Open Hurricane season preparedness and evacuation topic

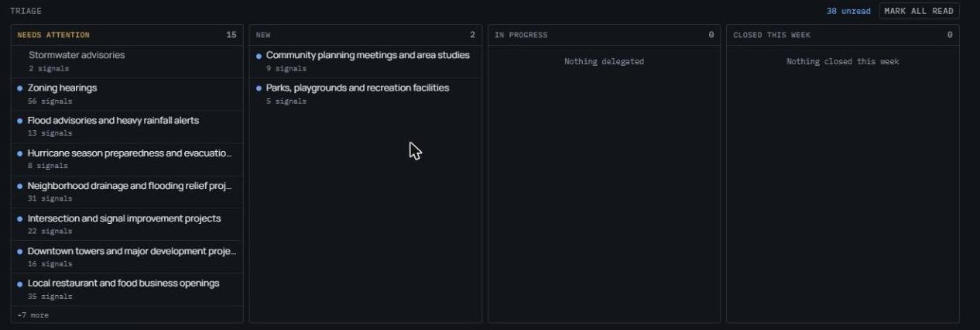point(127,159)
